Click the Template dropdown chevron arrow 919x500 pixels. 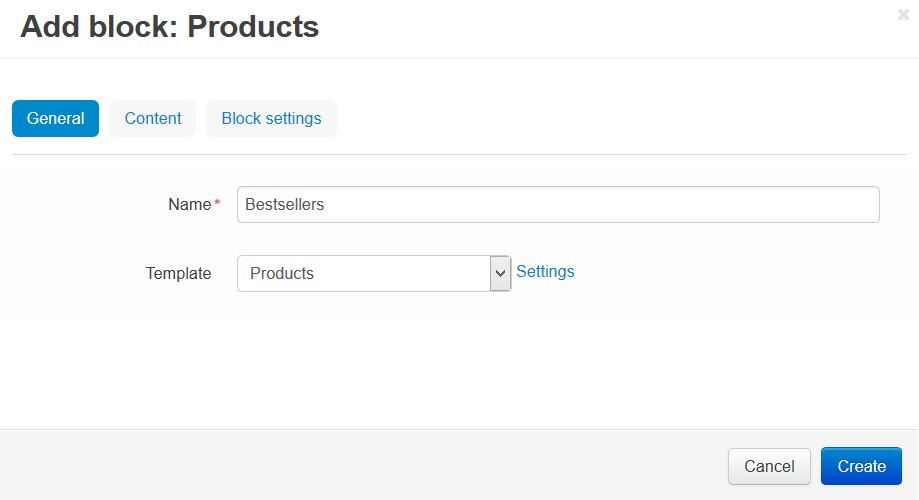point(501,273)
